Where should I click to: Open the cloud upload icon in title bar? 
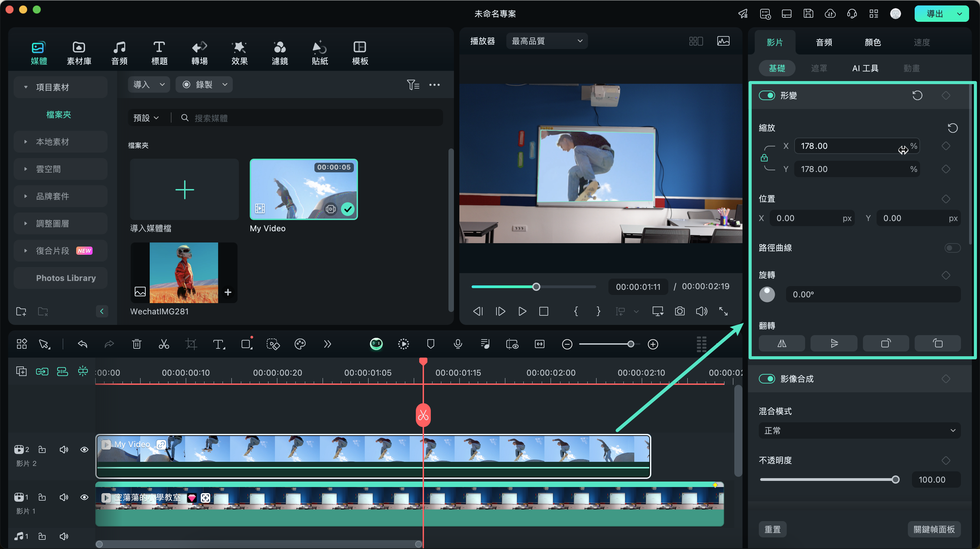coord(830,14)
